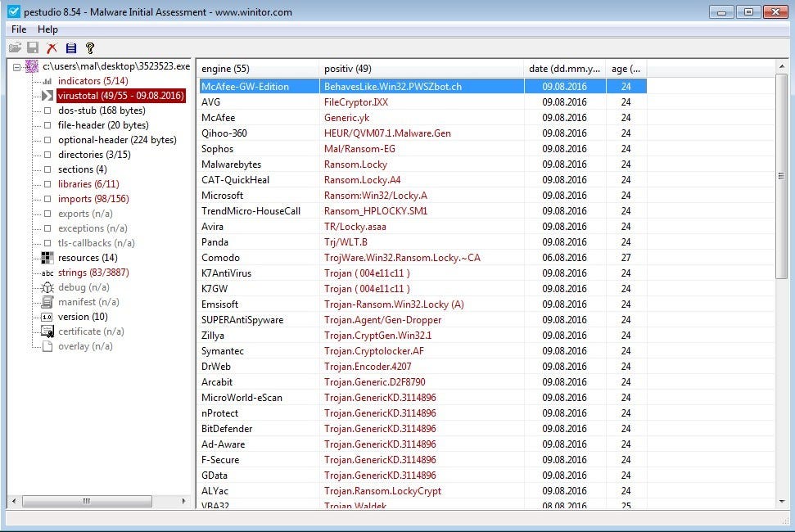Collapse the 3523523.exe root tree node
Viewport: 795px width, 532px height.
(16, 67)
